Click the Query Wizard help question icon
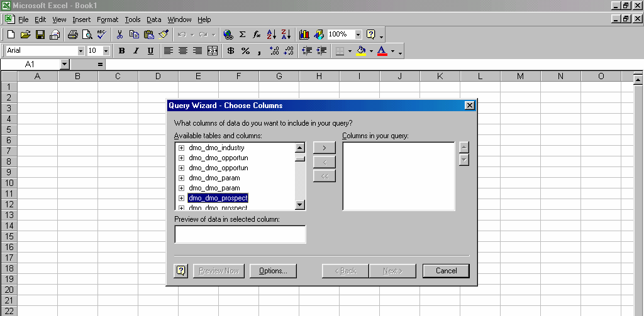The image size is (644, 316). pos(181,271)
